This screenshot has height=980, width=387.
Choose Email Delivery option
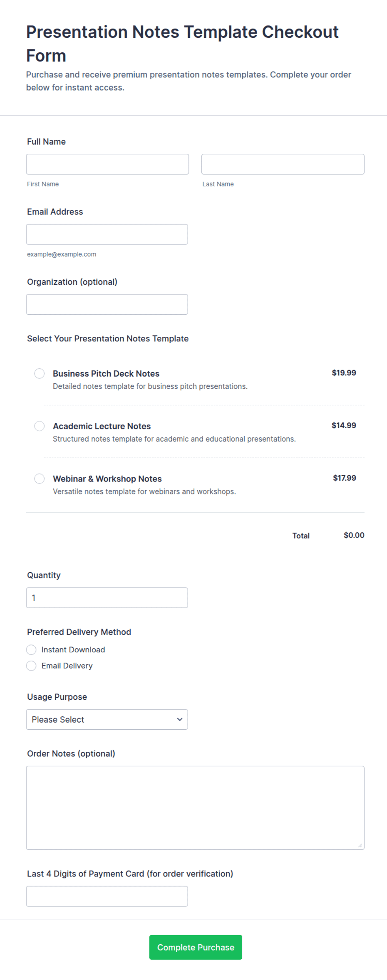pyautogui.click(x=31, y=666)
